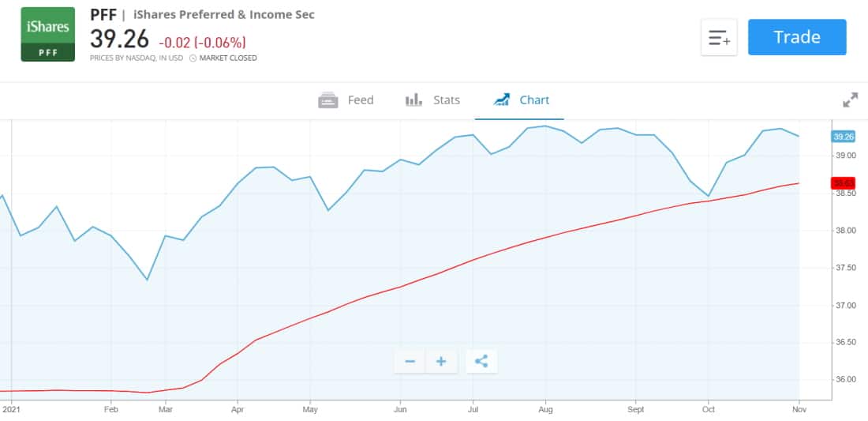Share the chart
868x421 pixels.
[x=481, y=362]
